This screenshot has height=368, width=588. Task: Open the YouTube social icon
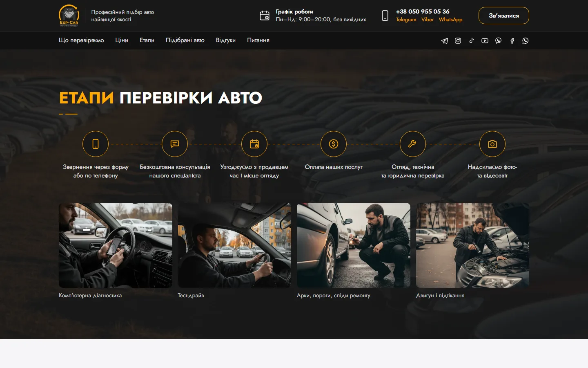485,40
